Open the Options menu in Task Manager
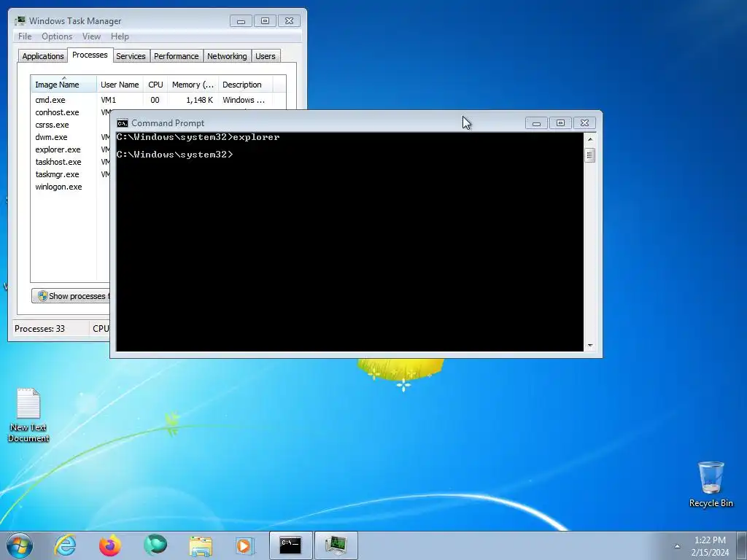This screenshot has height=560, width=747. pyautogui.click(x=57, y=36)
